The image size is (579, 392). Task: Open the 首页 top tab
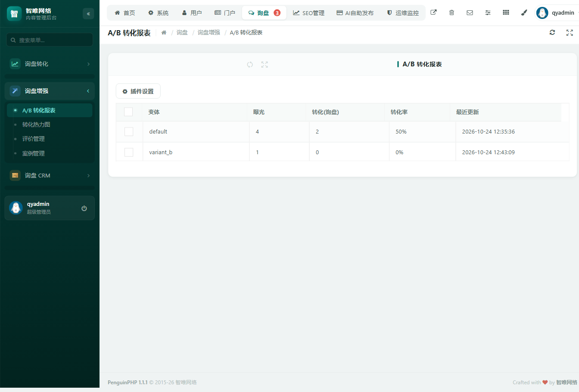pos(125,13)
